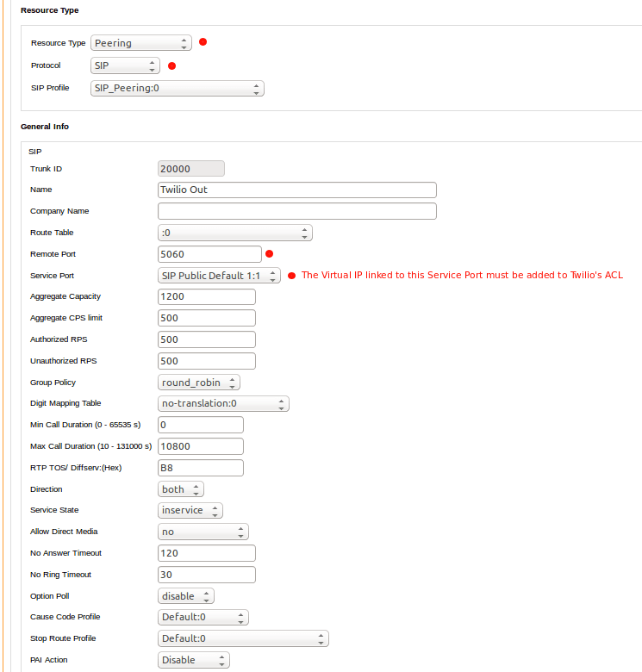The height and width of the screenshot is (672, 642).
Task: Open the Option Poll dropdown
Action: (x=186, y=596)
